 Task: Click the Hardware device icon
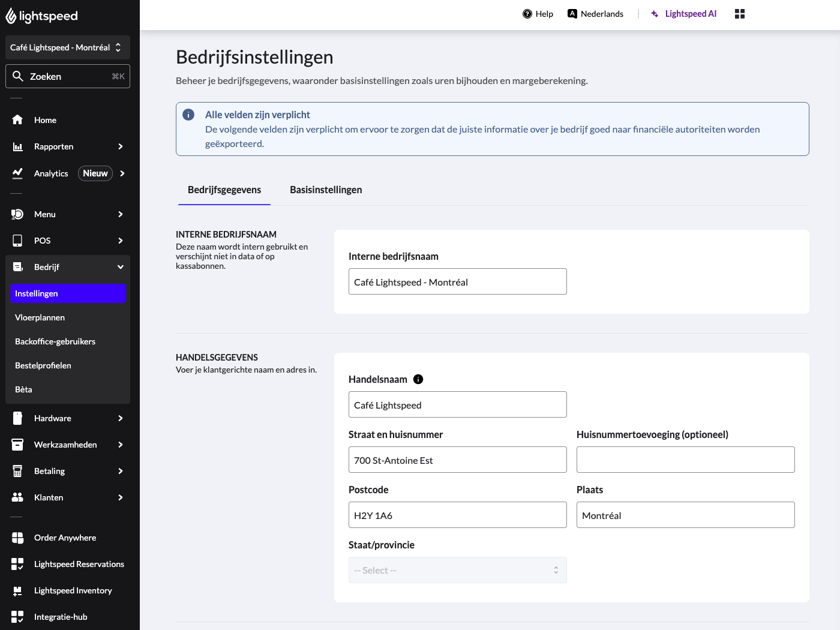pyautogui.click(x=17, y=418)
